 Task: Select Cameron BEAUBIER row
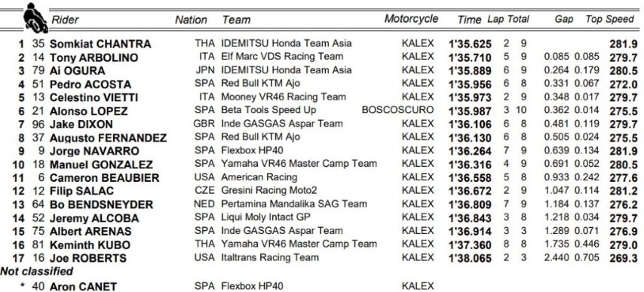click(x=321, y=178)
